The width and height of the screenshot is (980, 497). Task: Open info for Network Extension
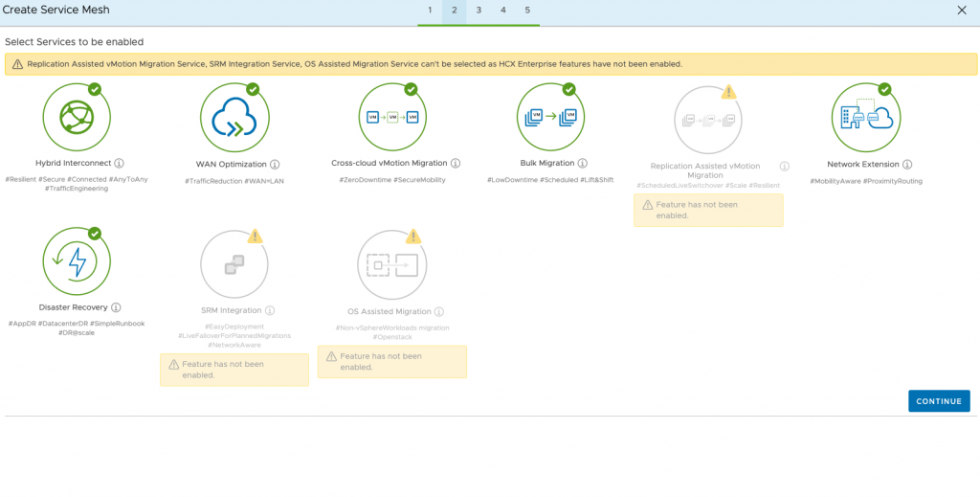[907, 165]
